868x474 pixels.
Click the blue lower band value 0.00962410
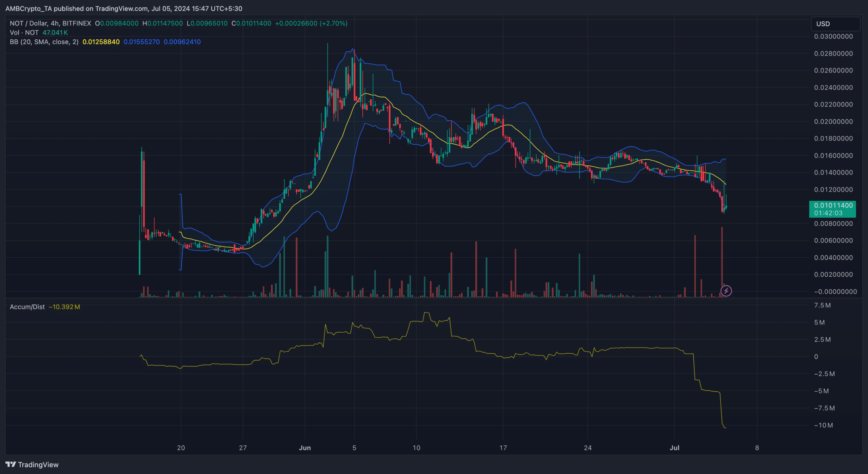(182, 42)
